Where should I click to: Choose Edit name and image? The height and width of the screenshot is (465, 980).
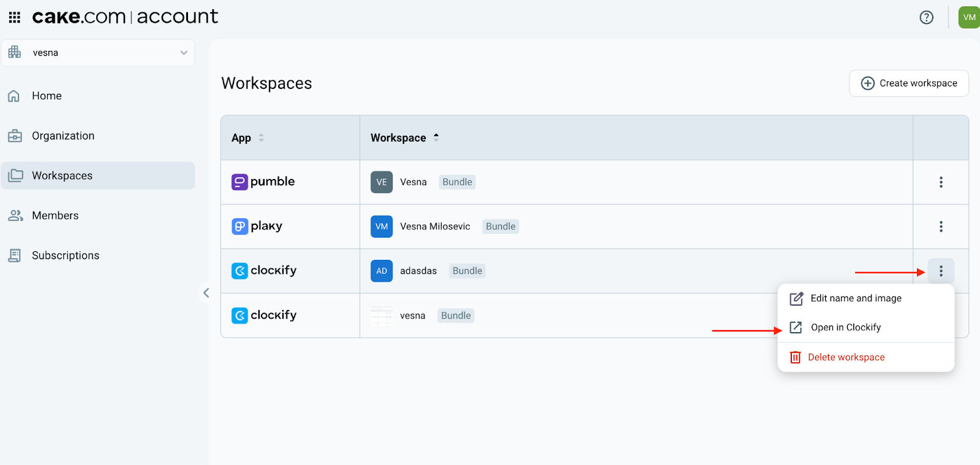(x=866, y=298)
